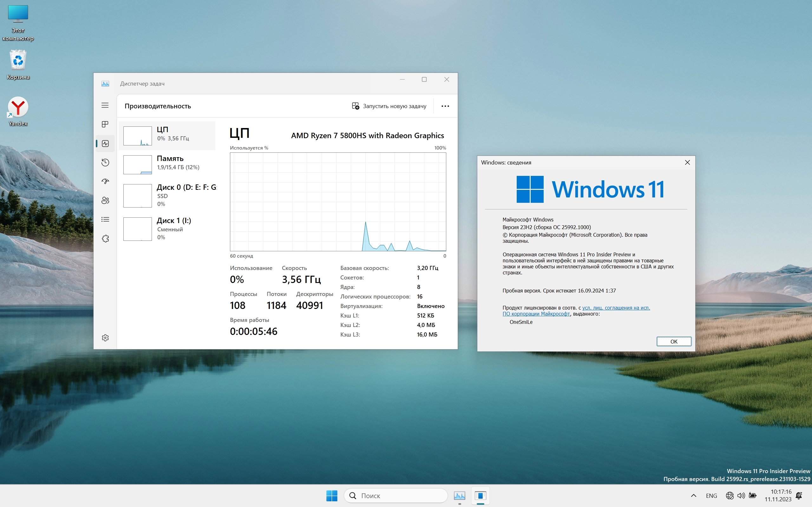Open Task Manager settings gear
Image resolution: width=812 pixels, height=507 pixels.
click(x=105, y=338)
